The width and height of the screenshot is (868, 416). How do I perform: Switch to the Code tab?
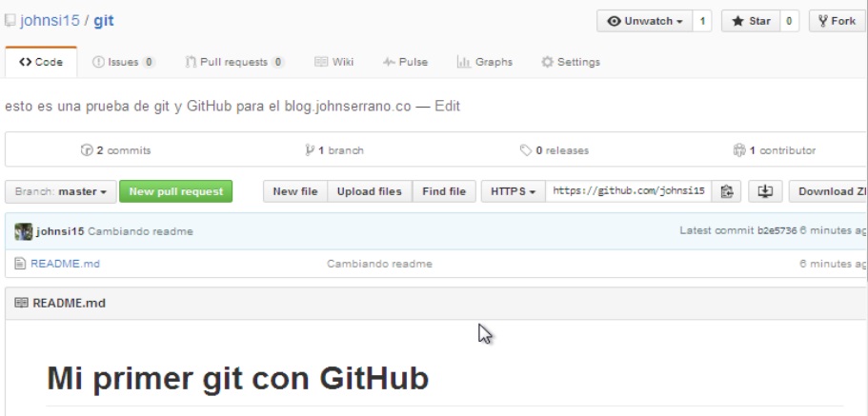[x=41, y=62]
